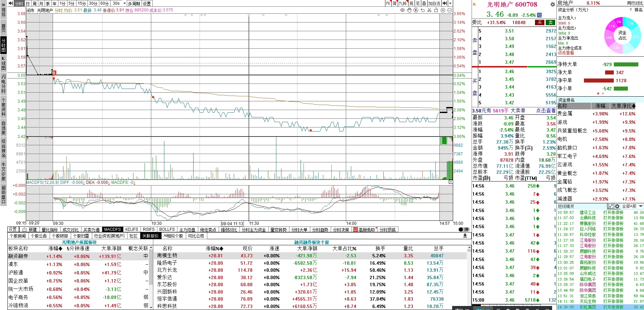
Task: Select the KDJFS indicator tab
Action: tap(132, 229)
